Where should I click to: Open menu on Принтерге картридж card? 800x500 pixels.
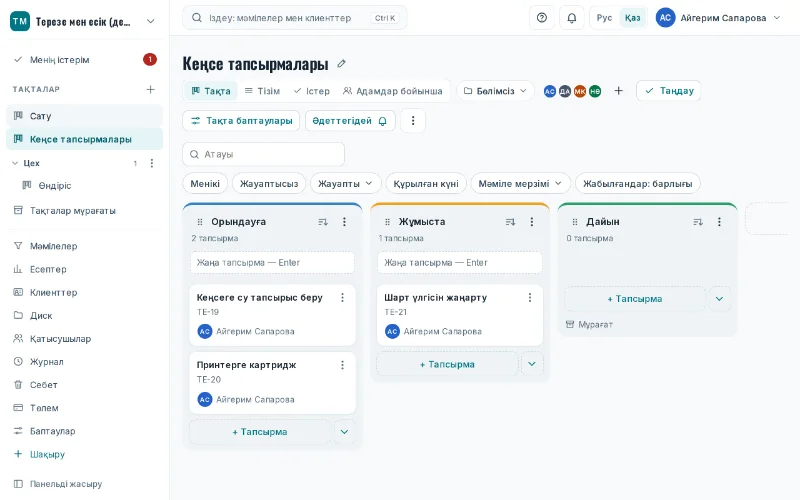click(x=342, y=365)
